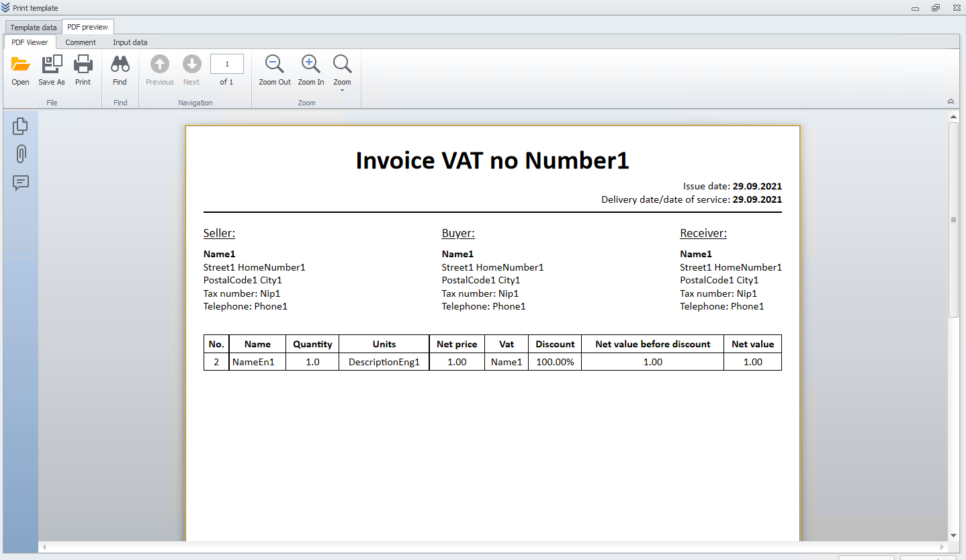The height and width of the screenshot is (560, 966).
Task: Click the page number input field
Action: click(227, 64)
